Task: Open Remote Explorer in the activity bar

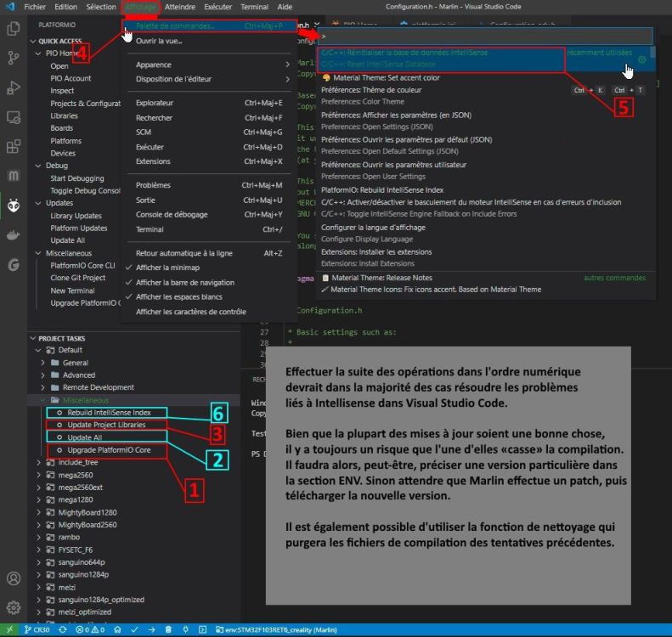Action: click(14, 117)
